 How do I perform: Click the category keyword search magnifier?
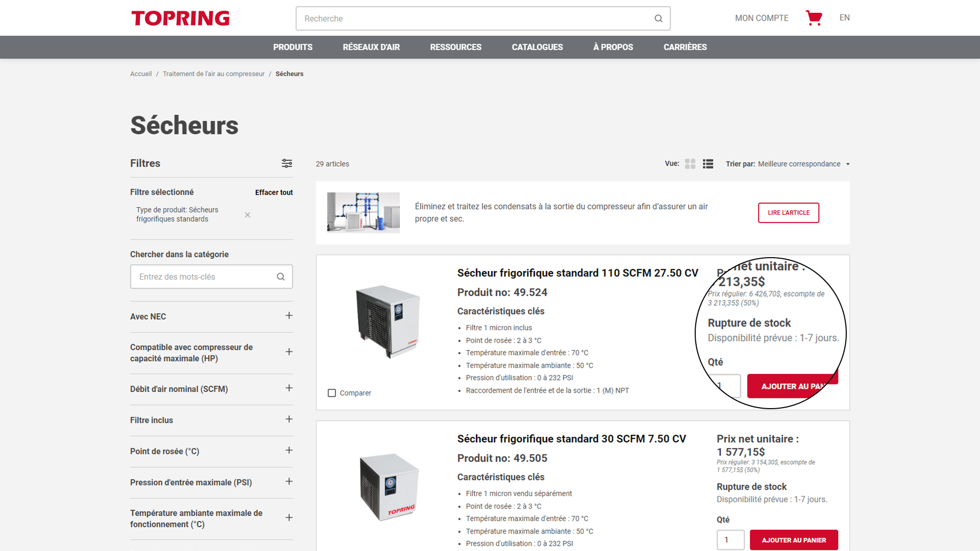pos(281,277)
